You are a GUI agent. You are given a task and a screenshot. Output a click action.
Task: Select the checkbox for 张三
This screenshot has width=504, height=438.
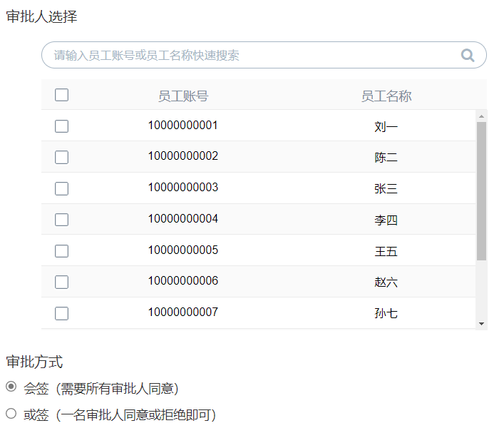pyautogui.click(x=61, y=188)
